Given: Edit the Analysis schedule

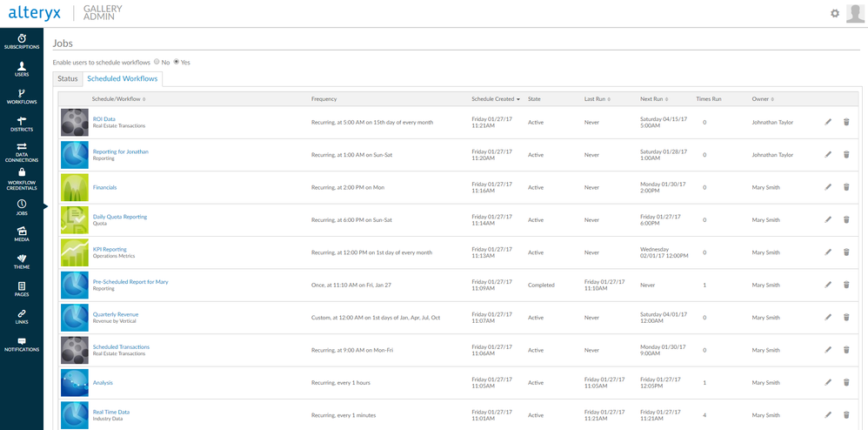Looking at the screenshot, I should [x=828, y=382].
